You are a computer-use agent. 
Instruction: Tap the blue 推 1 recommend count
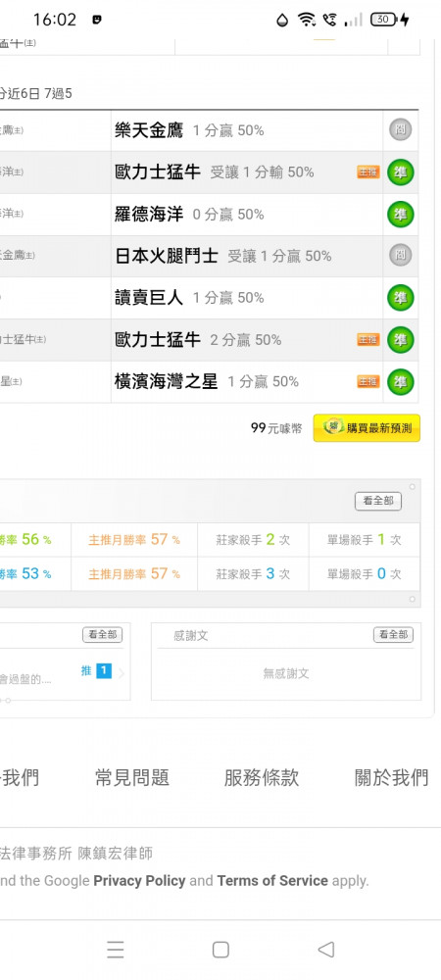tap(96, 671)
